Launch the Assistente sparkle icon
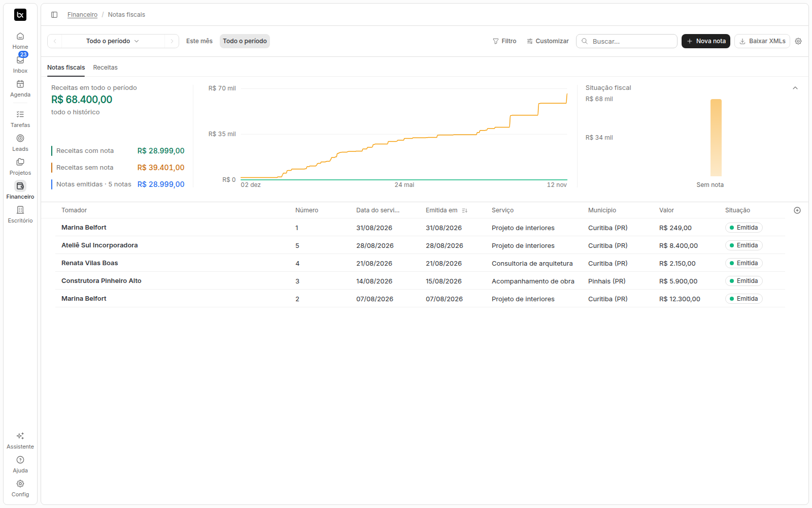The height and width of the screenshot is (508, 812). coord(20,436)
